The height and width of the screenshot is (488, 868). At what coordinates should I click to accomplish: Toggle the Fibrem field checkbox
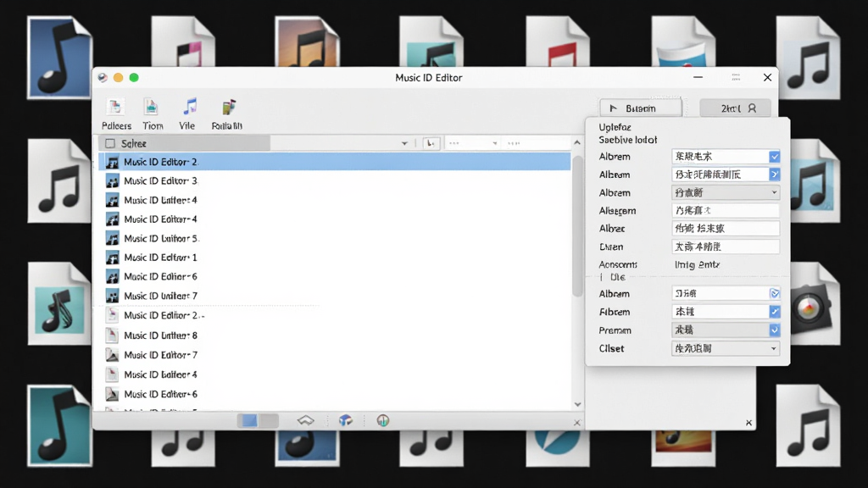tap(775, 312)
